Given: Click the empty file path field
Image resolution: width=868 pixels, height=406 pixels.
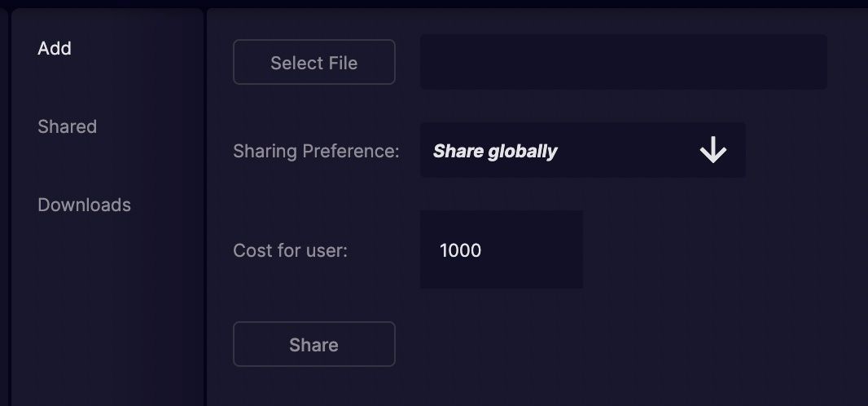Looking at the screenshot, I should tap(624, 61).
